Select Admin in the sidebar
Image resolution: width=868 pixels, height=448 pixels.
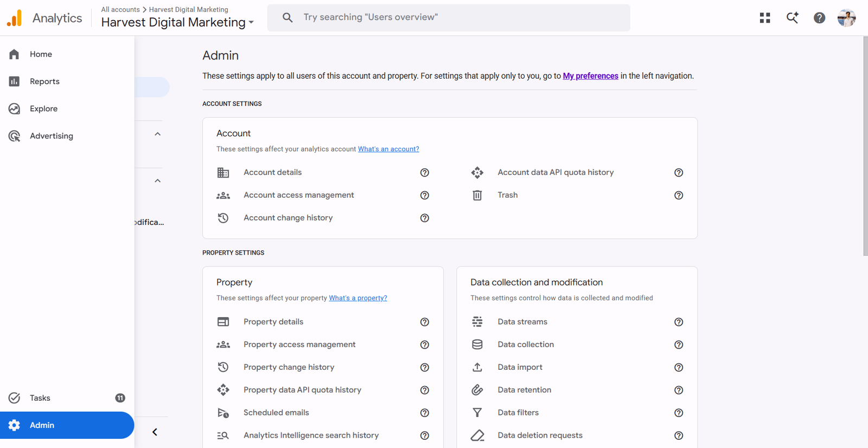tap(67, 425)
